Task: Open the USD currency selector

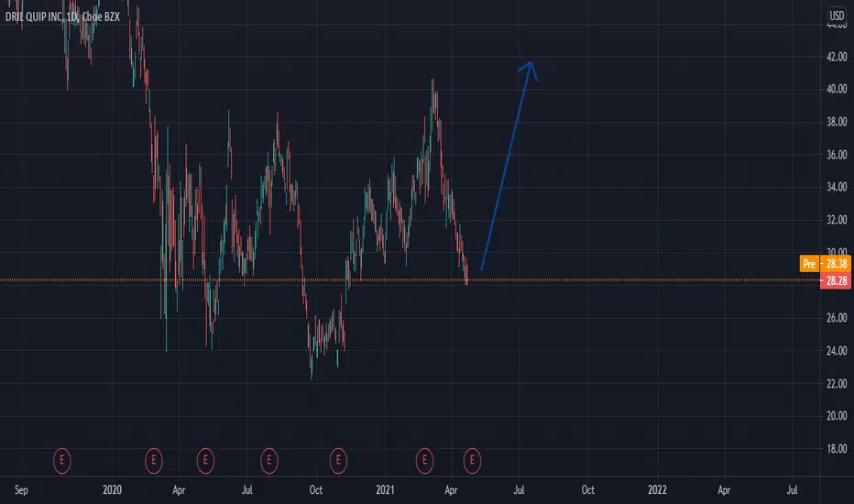Action: tap(836, 16)
